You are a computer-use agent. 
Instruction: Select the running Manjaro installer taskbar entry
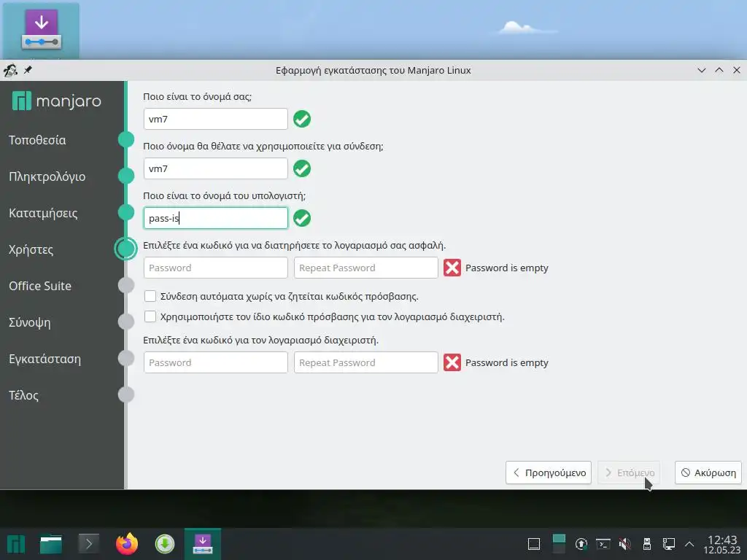(203, 544)
